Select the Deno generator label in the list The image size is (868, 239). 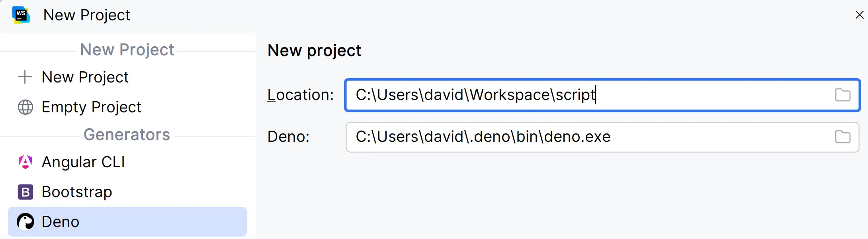coord(61,222)
